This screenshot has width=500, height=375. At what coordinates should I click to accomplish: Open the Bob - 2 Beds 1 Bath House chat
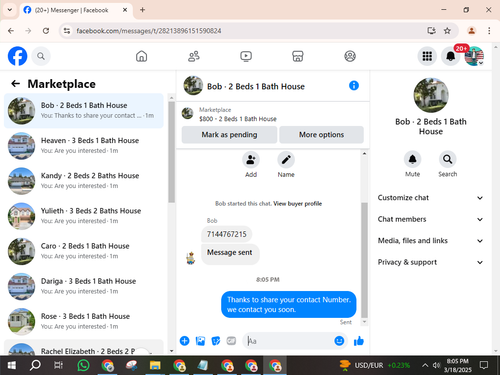coord(84,111)
